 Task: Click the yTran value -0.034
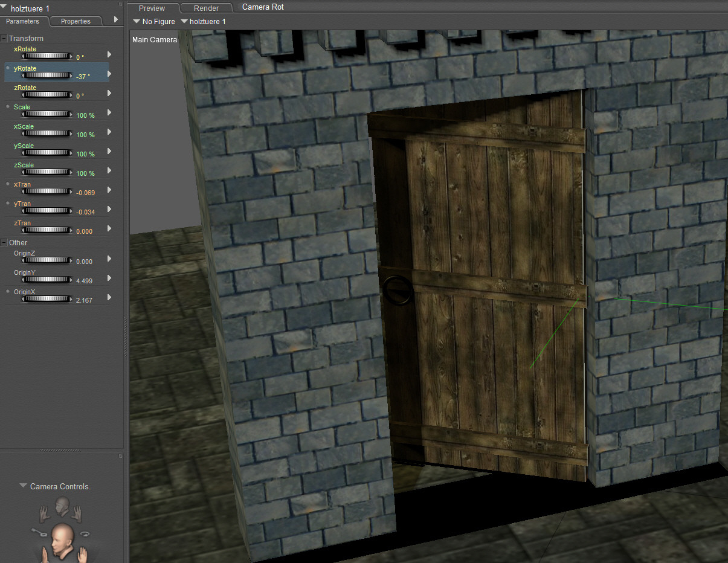pyautogui.click(x=85, y=212)
